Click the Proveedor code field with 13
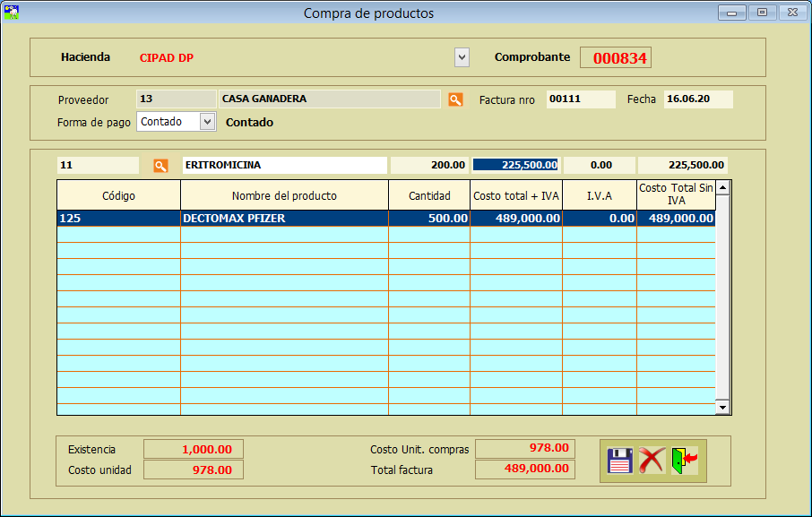The height and width of the screenshot is (517, 812). pyautogui.click(x=175, y=99)
